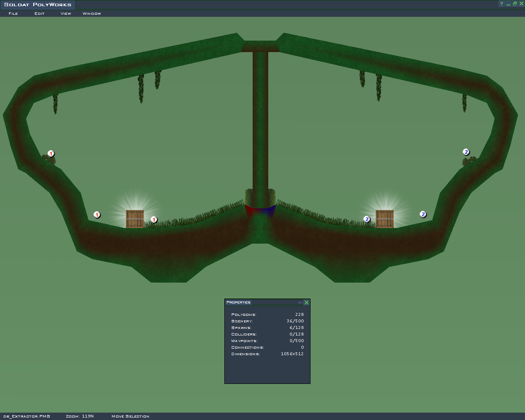Screen dimensions: 525x420
Task: Select blue spawn marker left of right crate
Action: point(367,219)
